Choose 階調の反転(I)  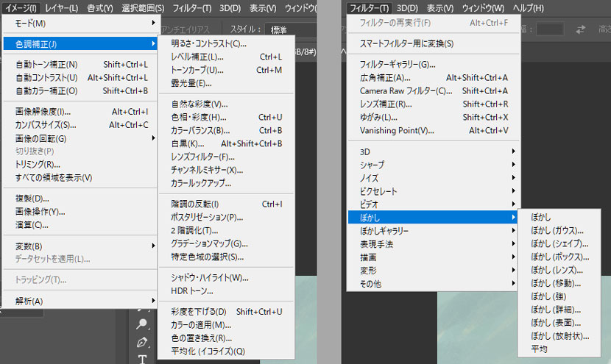point(226,204)
